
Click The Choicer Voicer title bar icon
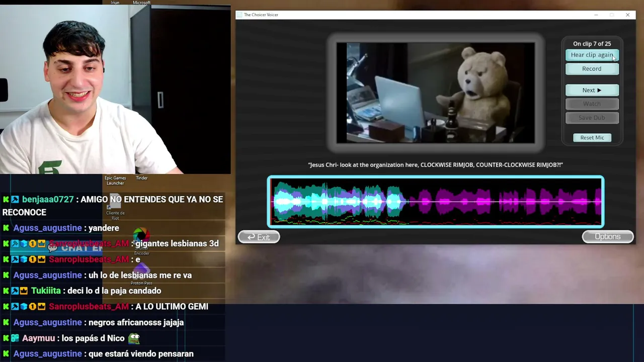[239, 15]
